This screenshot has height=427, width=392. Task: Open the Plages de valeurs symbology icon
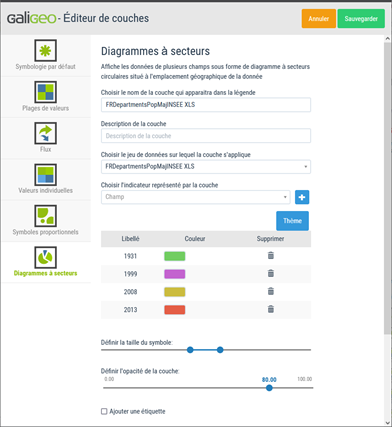[x=46, y=92]
